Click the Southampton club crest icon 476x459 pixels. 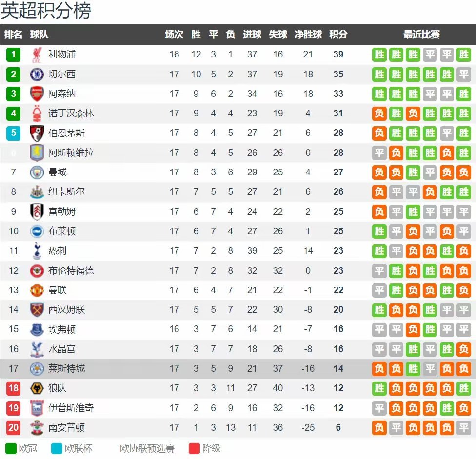coord(37,428)
